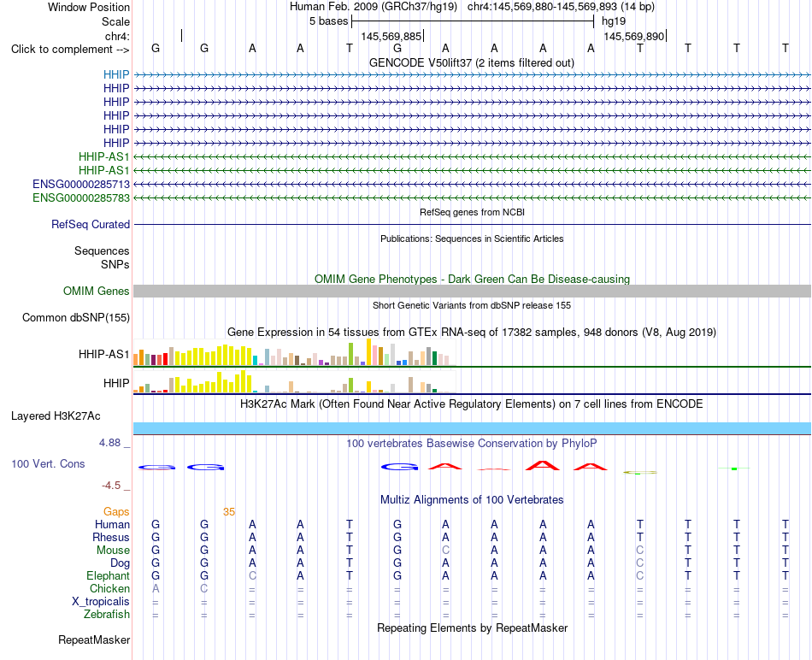Image resolution: width=812 pixels, height=660 pixels.
Task: Open 'Publications: Sequences in Scientific Articles' title
Action: [x=472, y=239]
